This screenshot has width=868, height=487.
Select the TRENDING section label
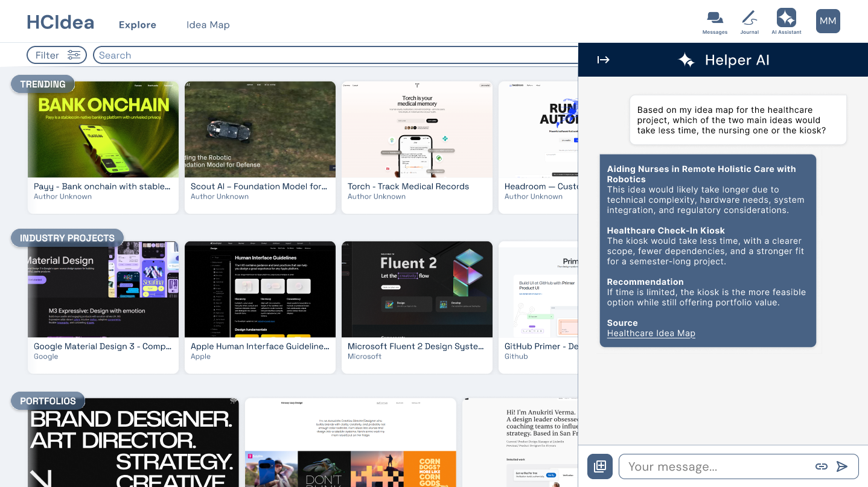pyautogui.click(x=43, y=84)
